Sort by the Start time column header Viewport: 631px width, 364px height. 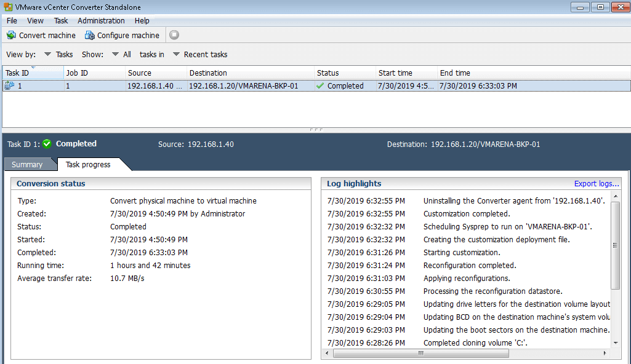click(x=406, y=73)
